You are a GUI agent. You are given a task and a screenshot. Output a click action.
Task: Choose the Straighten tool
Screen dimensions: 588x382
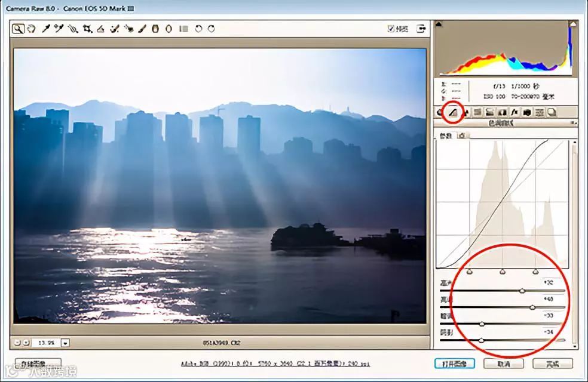click(100, 29)
